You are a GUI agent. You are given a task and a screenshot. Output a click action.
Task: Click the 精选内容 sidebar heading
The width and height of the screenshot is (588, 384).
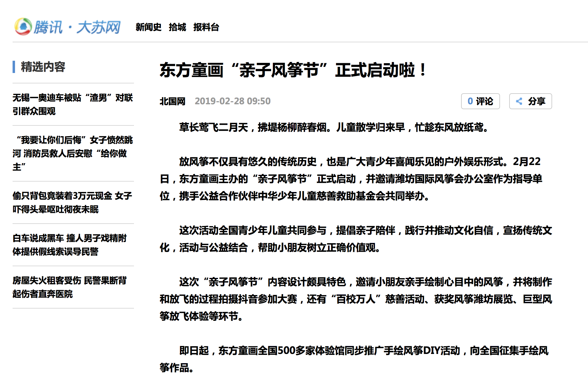[43, 67]
